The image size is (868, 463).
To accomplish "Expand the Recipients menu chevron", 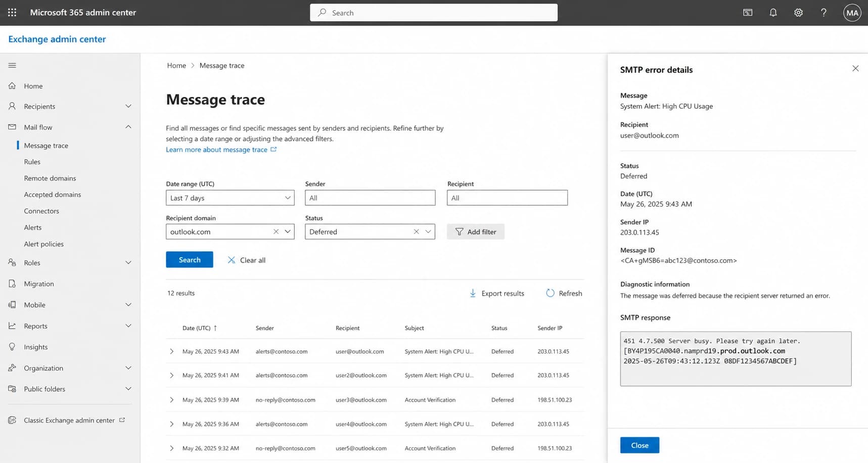I will pos(128,106).
